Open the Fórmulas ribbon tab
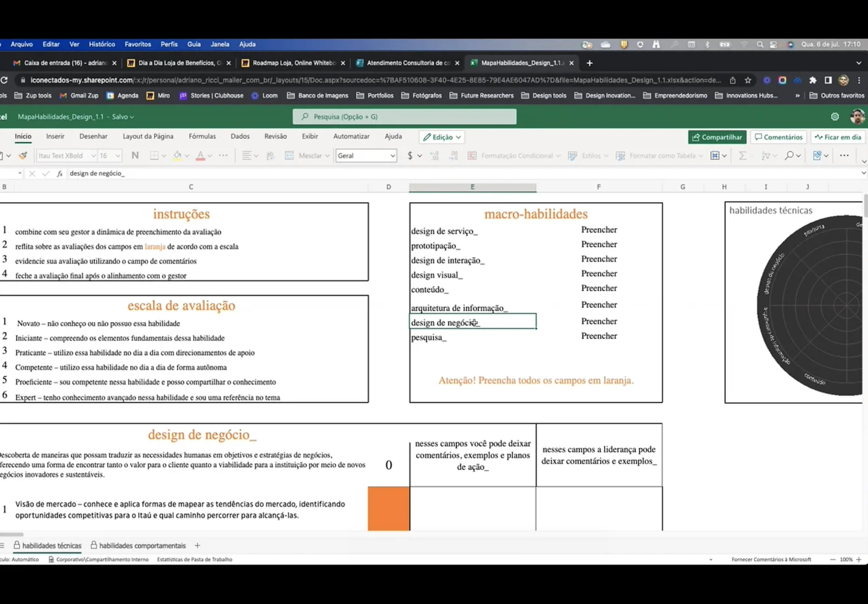868x604 pixels. tap(202, 137)
